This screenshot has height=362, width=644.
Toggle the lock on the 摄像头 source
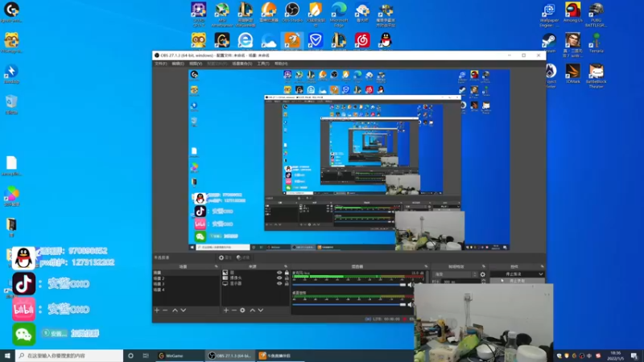[287, 278]
